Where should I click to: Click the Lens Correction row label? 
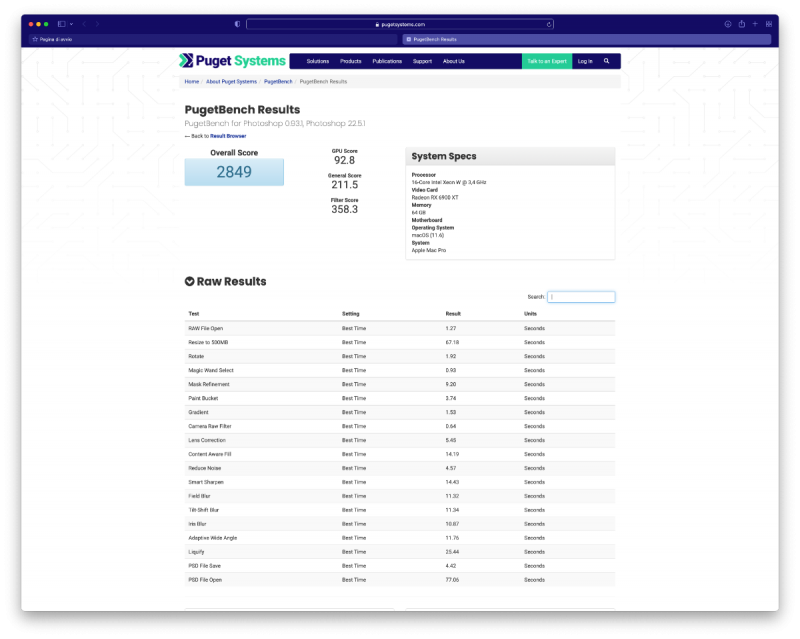207,440
